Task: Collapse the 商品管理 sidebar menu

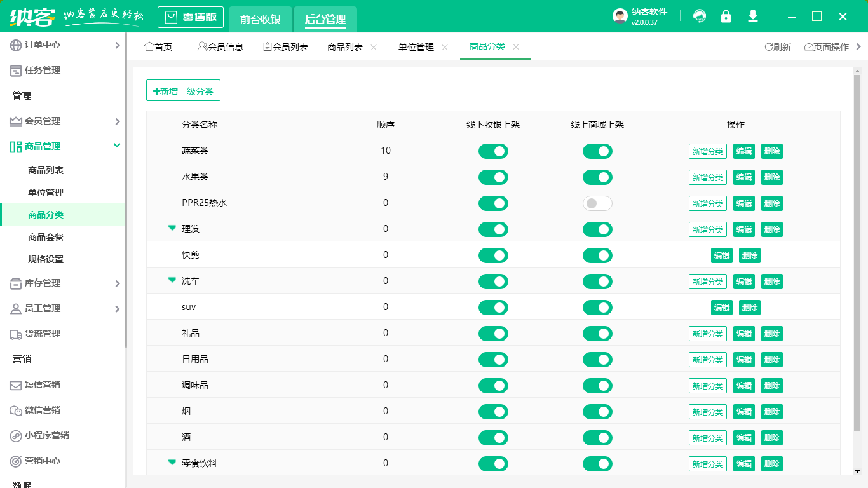Action: [x=117, y=146]
